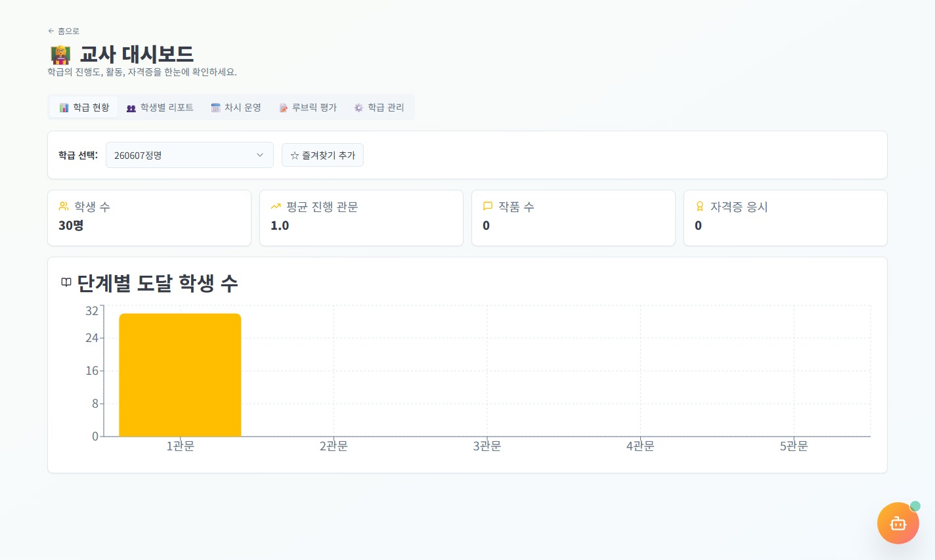Click the speech bubble icon beside 작품 수

(488, 206)
